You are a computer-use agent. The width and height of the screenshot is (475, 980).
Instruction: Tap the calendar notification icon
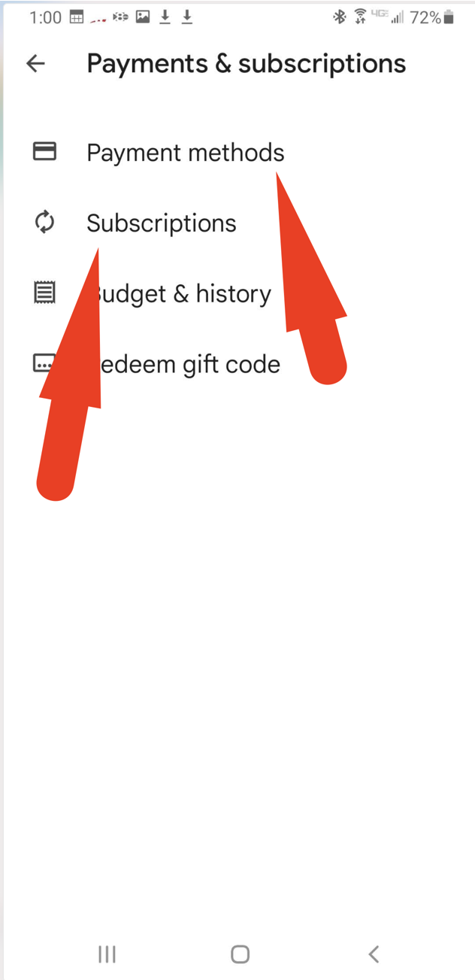76,17
